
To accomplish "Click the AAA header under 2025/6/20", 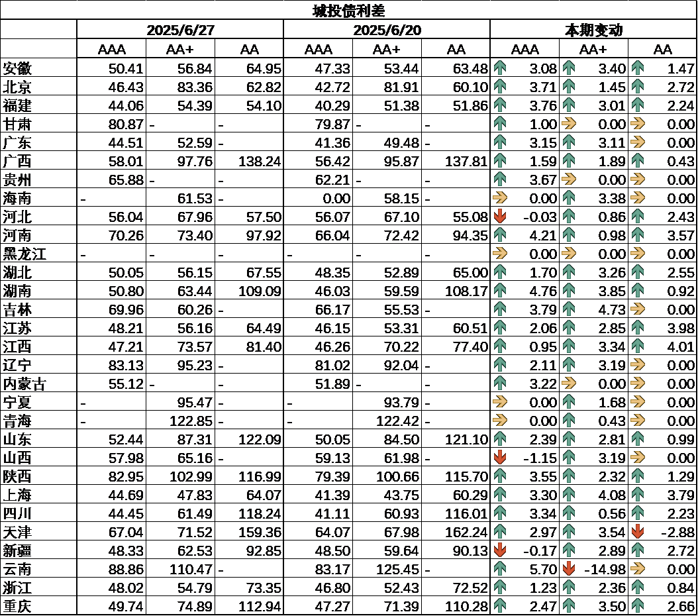I will [x=319, y=49].
